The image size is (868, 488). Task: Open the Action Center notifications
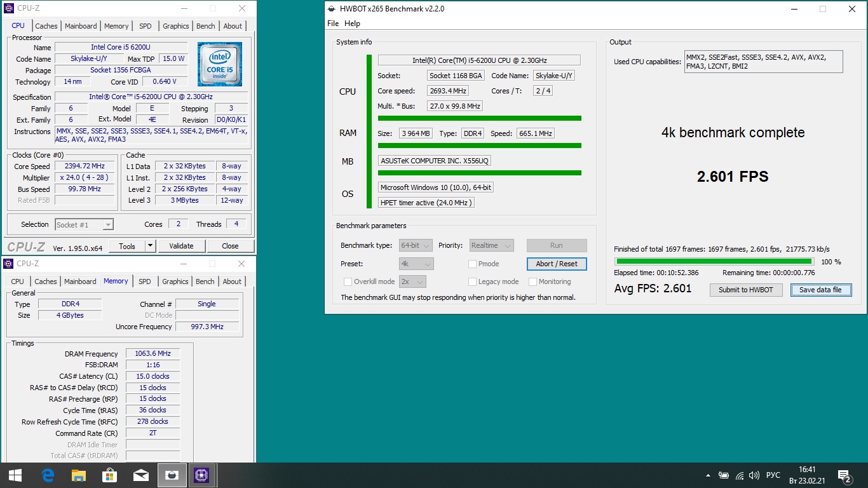tap(844, 475)
